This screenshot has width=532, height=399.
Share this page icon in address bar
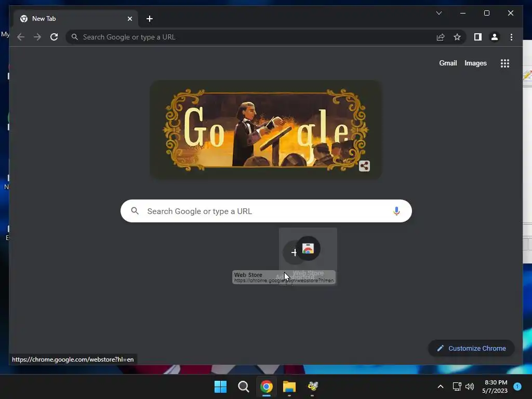[441, 37]
